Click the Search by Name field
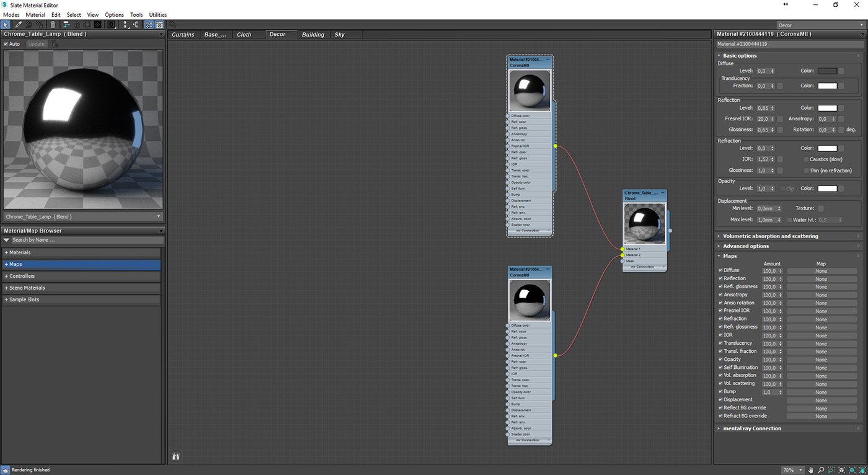The width and height of the screenshot is (868, 475). (84, 240)
